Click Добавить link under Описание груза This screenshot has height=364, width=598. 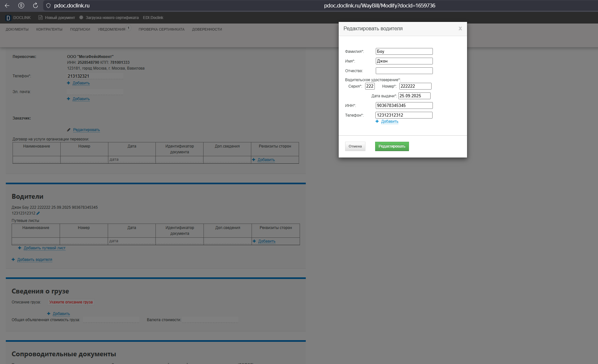61,314
